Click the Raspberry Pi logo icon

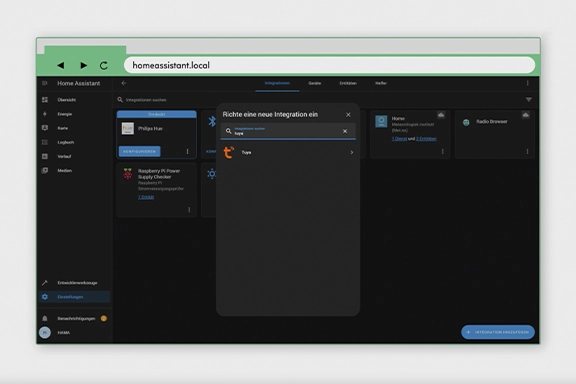point(127,173)
